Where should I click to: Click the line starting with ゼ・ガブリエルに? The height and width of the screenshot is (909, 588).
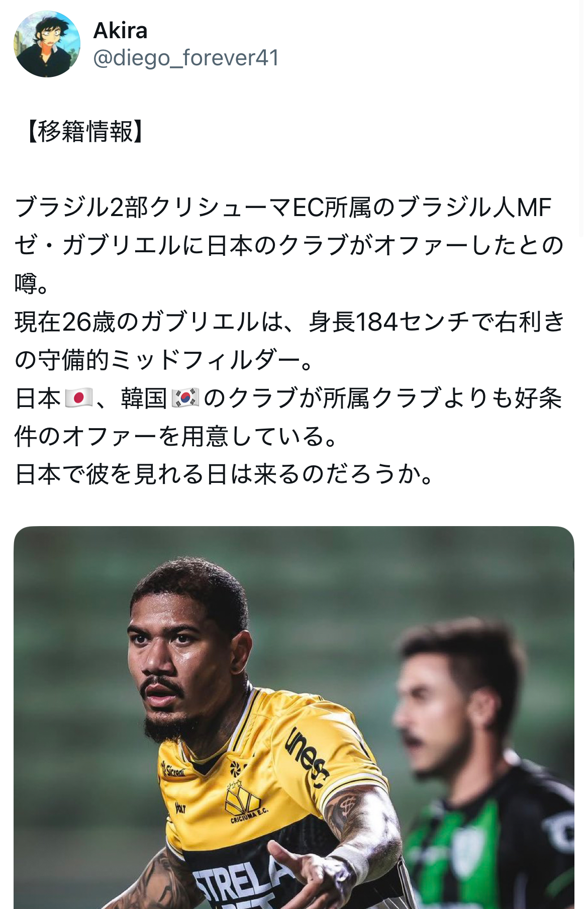pos(289,245)
